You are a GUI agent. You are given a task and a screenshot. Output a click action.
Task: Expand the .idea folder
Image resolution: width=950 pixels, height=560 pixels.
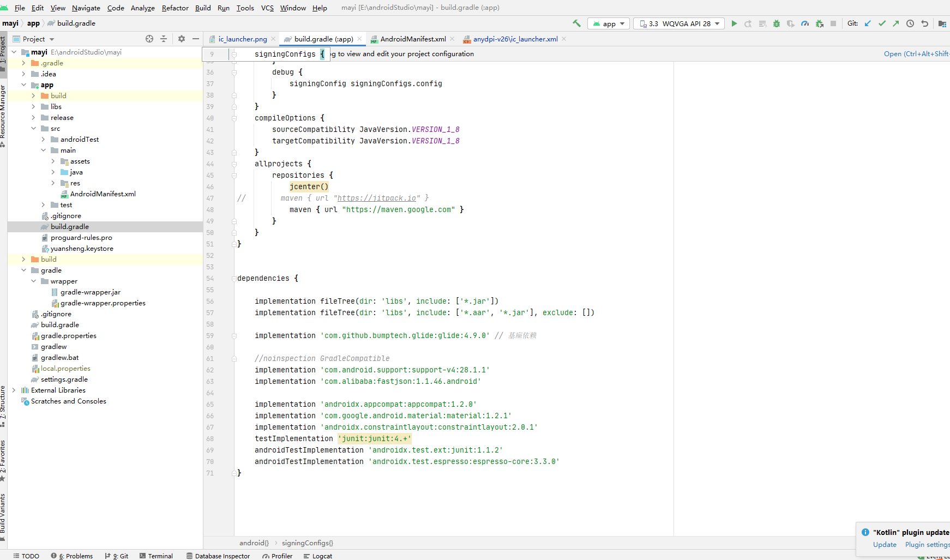(23, 74)
